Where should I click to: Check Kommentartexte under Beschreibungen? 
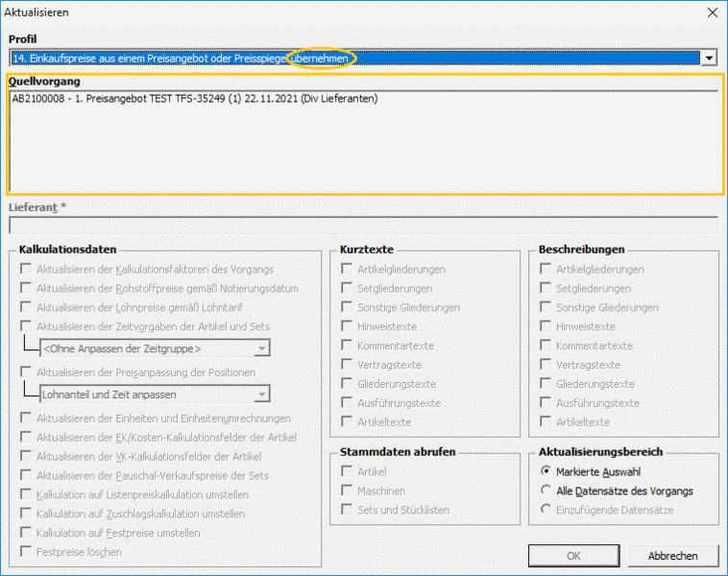tap(546, 345)
